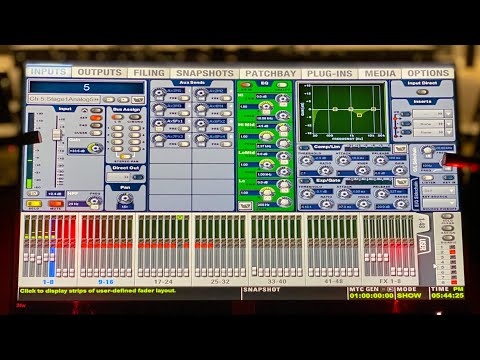Screen dimensions: 480x360
Task: Toggle the Input Direct switch
Action: [422, 92]
